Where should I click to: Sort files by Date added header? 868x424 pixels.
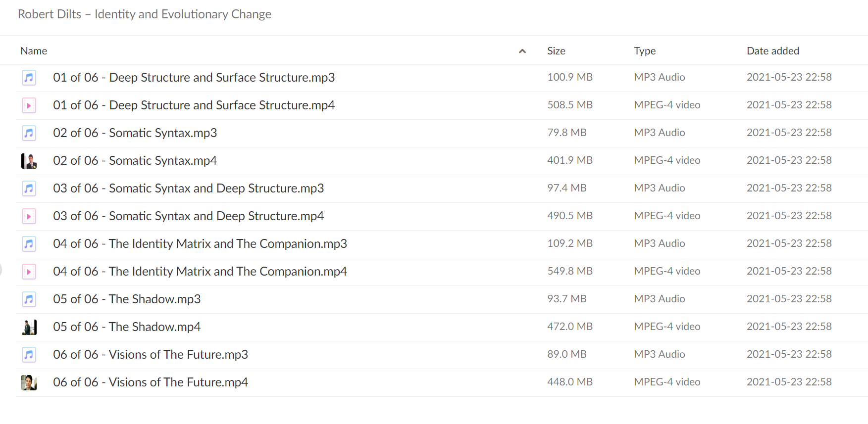click(x=772, y=51)
